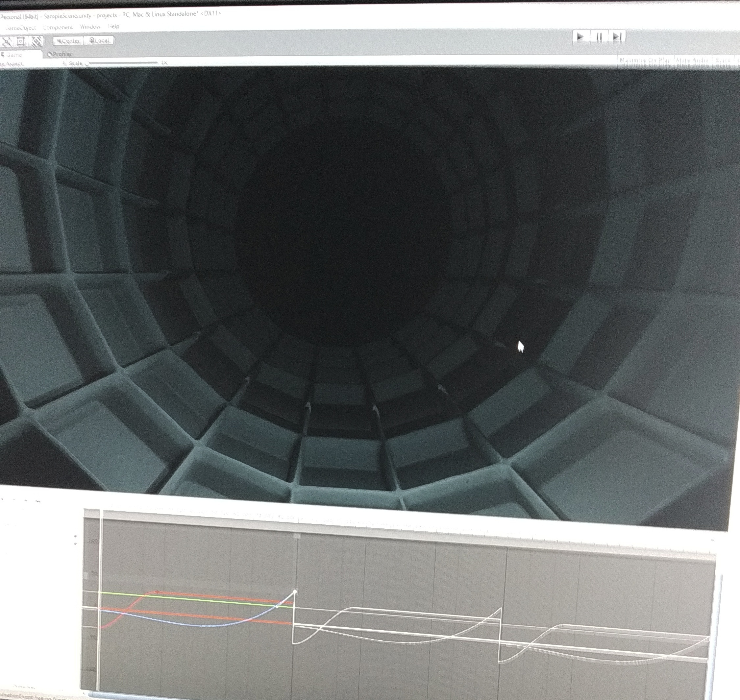The height and width of the screenshot is (700, 740).
Task: Open the GameObject menu
Action: tap(20, 28)
